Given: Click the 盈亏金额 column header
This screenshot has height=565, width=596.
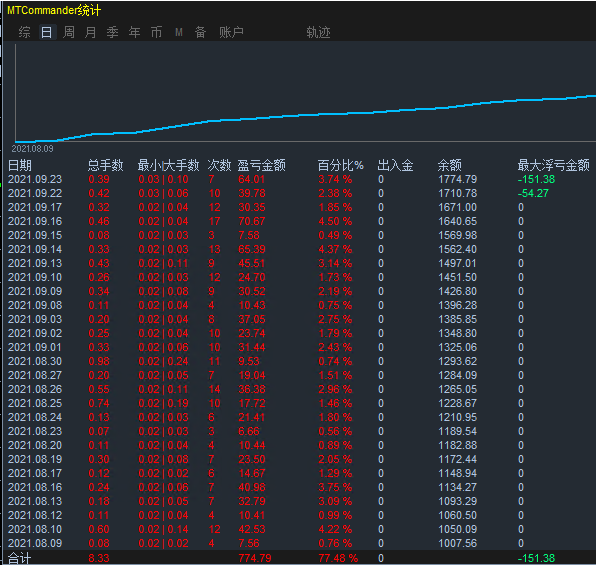Looking at the screenshot, I should [262, 165].
